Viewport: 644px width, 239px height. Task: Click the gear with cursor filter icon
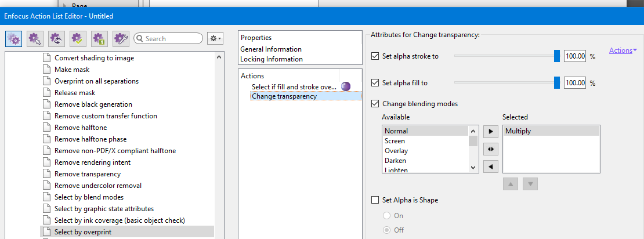click(x=35, y=39)
